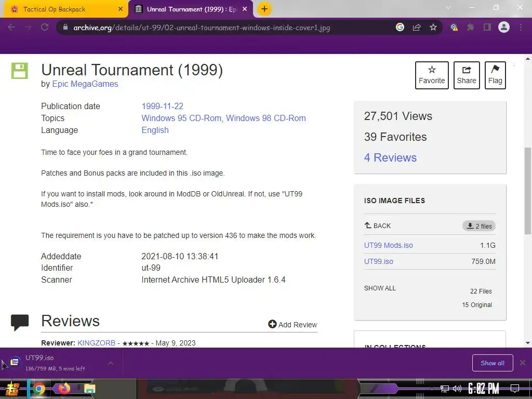
Task: Click the tab search chevron
Action: point(448,7)
